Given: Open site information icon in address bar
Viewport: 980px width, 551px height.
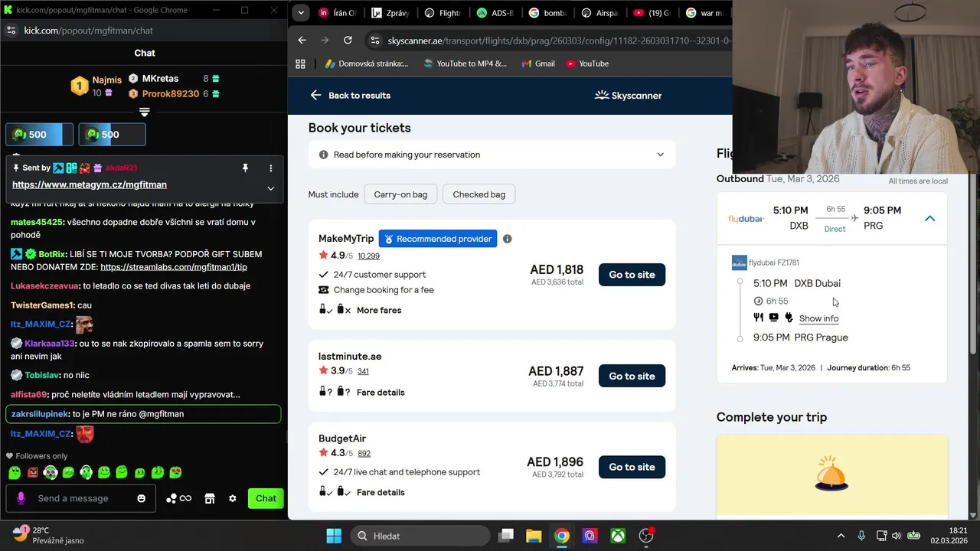Looking at the screenshot, I should 374,40.
